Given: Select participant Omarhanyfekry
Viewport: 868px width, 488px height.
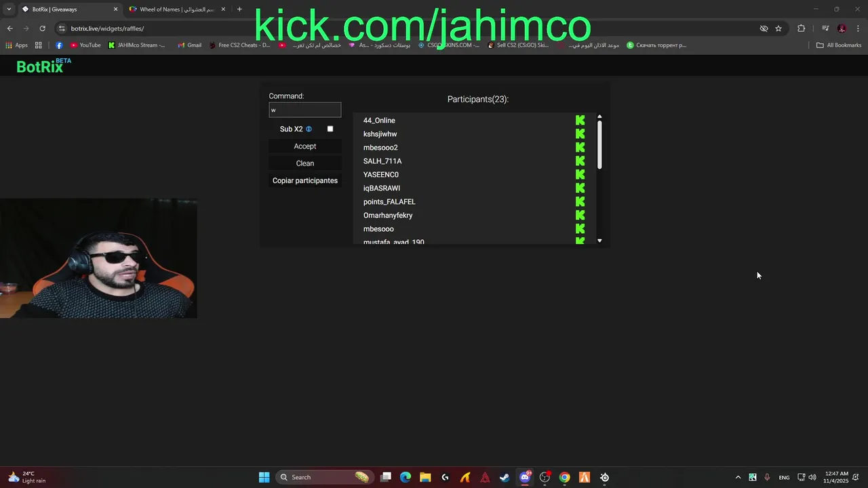Looking at the screenshot, I should (388, 216).
